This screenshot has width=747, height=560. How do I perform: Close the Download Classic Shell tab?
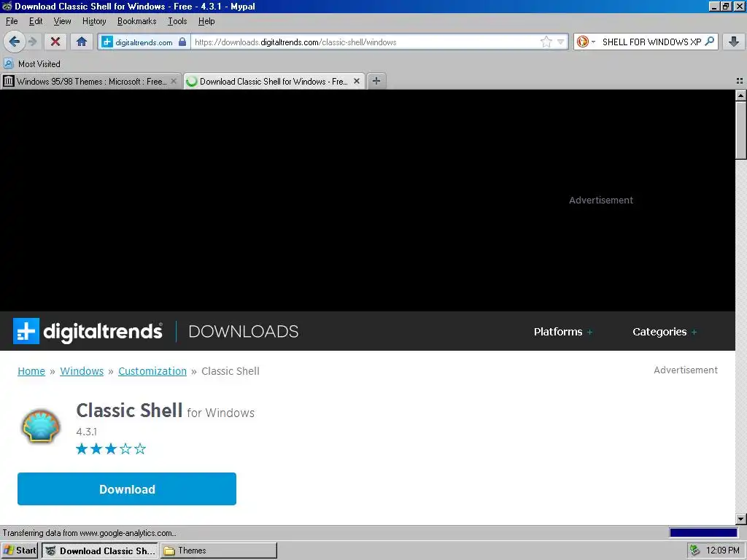[x=356, y=81]
